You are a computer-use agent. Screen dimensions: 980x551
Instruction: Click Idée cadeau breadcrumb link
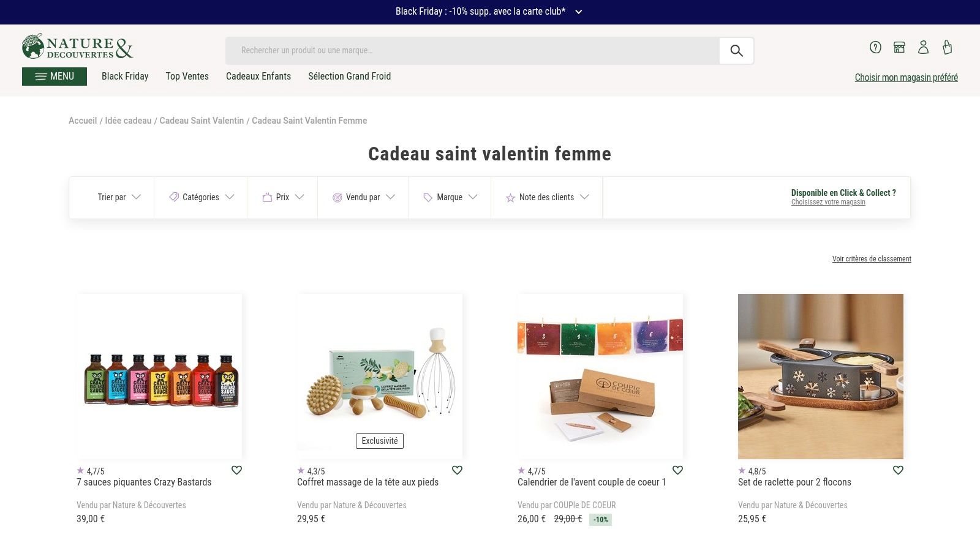(128, 121)
